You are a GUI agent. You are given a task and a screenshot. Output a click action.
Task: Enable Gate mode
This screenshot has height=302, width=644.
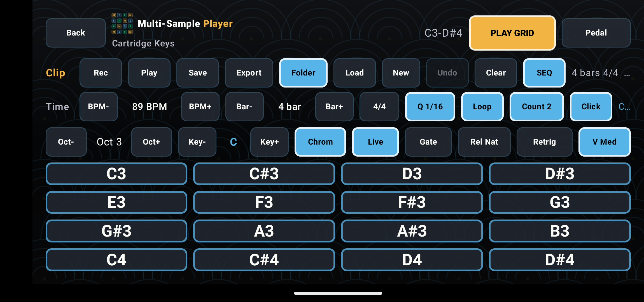pyautogui.click(x=428, y=142)
